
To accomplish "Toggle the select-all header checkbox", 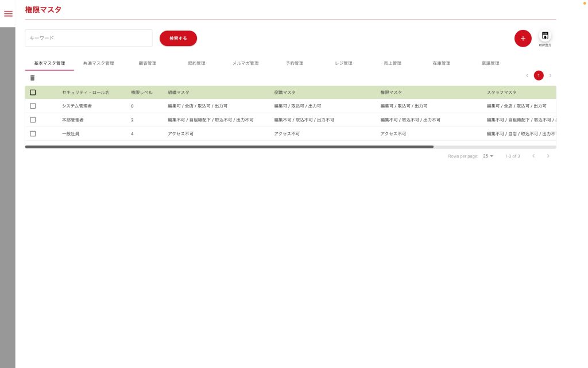I will pos(33,92).
